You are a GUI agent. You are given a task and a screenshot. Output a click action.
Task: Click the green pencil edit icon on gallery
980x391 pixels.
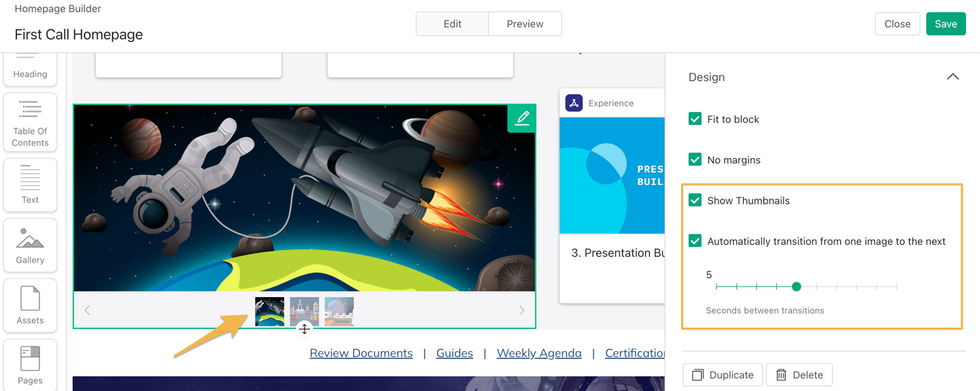coord(522,118)
